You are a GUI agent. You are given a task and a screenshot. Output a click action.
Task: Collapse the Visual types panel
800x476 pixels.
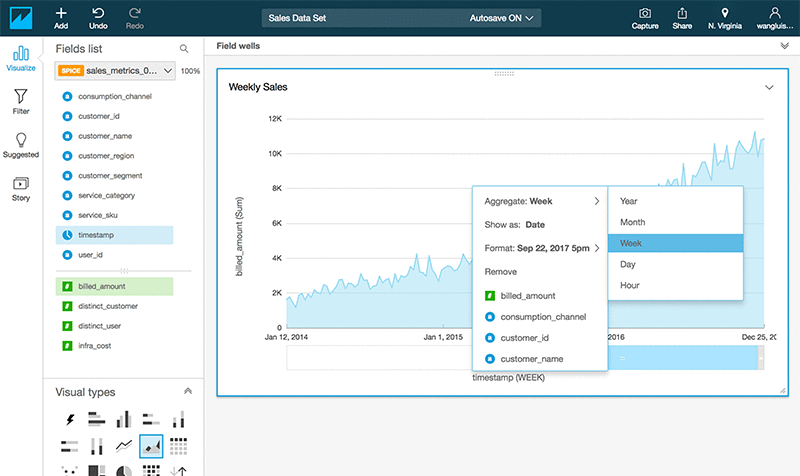coord(188,392)
